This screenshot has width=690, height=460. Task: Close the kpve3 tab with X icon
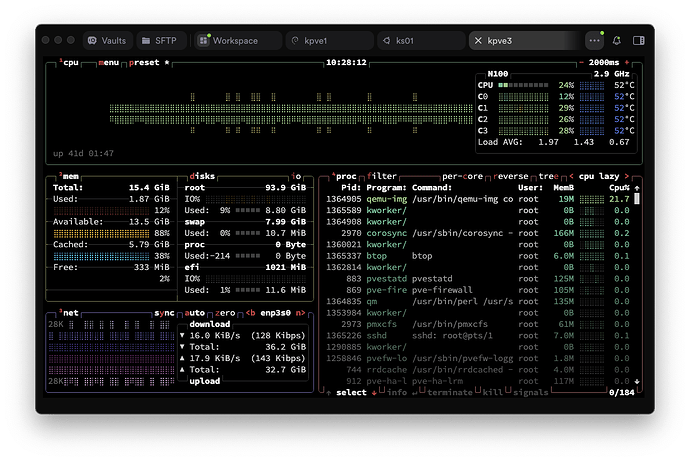click(478, 40)
